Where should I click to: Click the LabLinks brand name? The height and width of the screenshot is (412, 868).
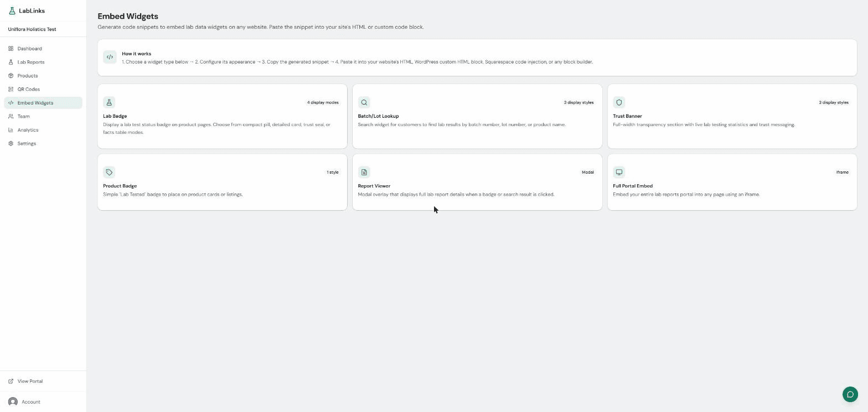(x=32, y=11)
